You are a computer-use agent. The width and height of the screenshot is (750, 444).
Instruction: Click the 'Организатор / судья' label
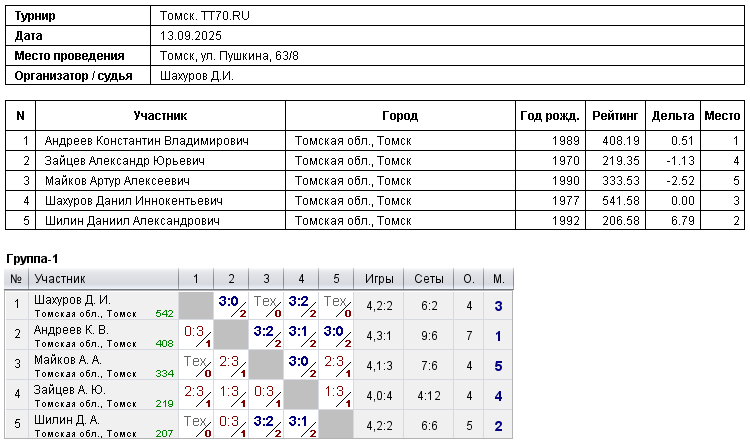[73, 76]
